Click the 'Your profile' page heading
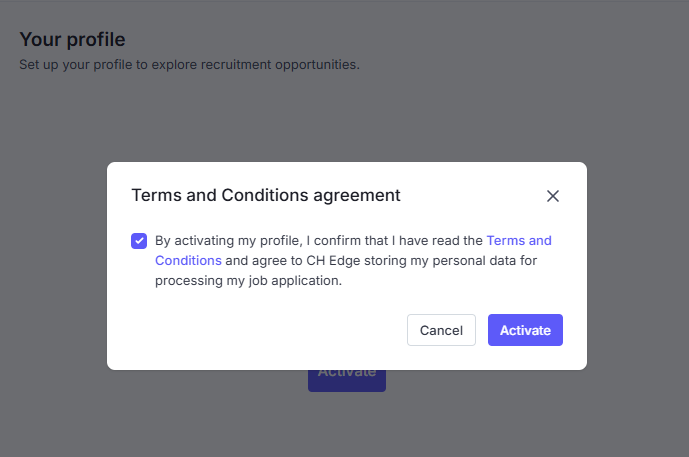Image resolution: width=689 pixels, height=457 pixels. point(72,40)
